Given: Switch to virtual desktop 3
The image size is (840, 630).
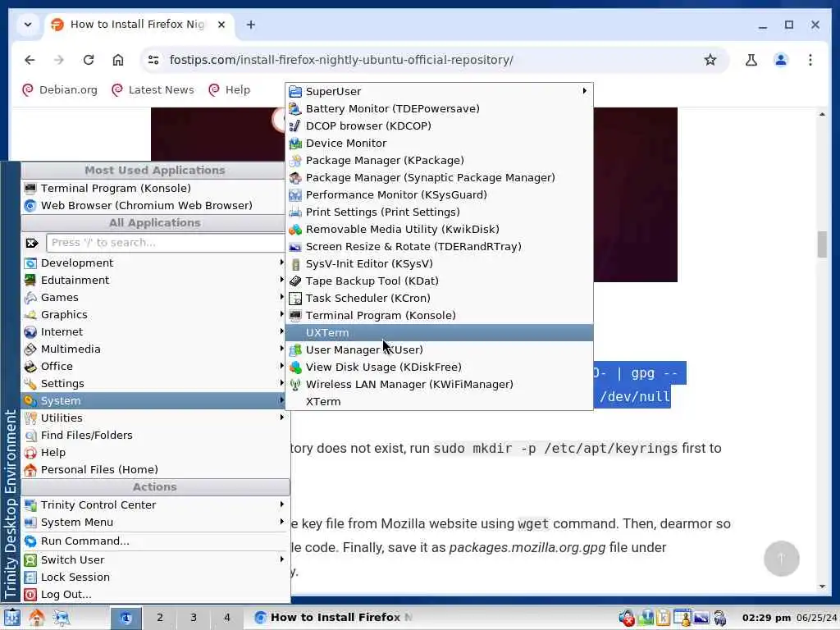Looking at the screenshot, I should (194, 617).
